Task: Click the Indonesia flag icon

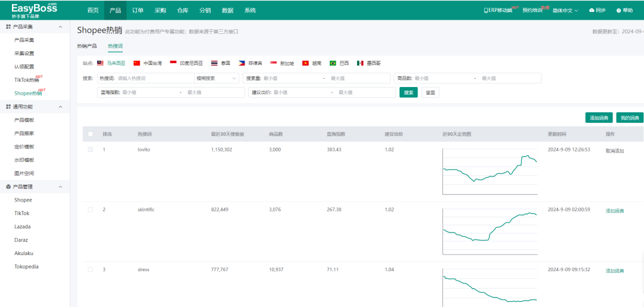Action: coord(173,63)
